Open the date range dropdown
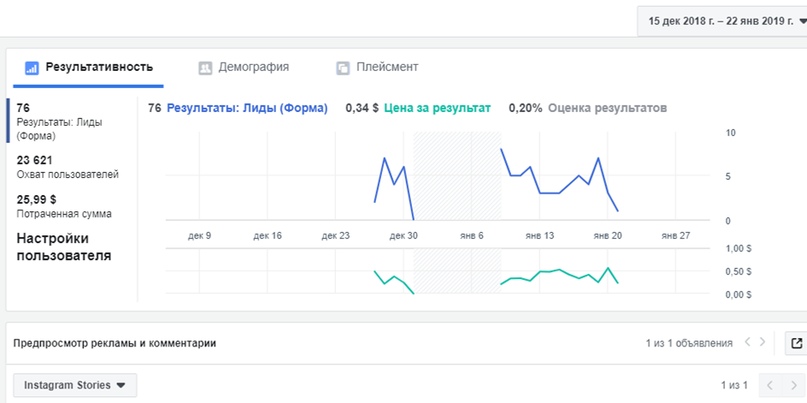807x403 pixels. coord(721,20)
